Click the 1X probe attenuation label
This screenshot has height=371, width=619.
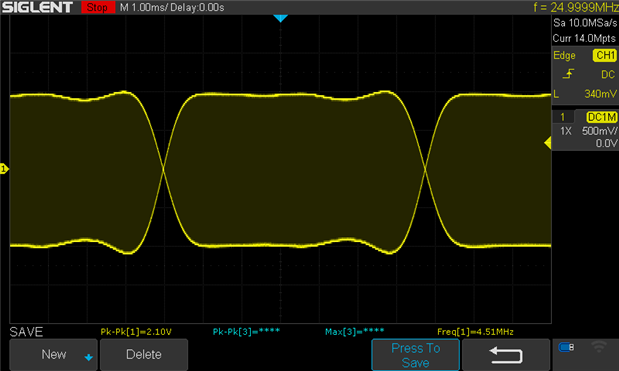pyautogui.click(x=566, y=131)
